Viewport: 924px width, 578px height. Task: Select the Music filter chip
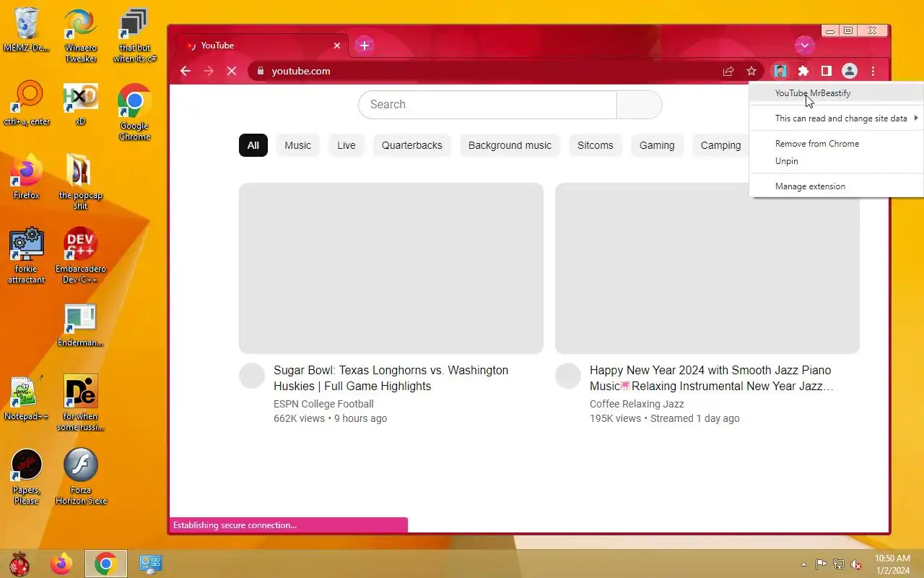297,145
